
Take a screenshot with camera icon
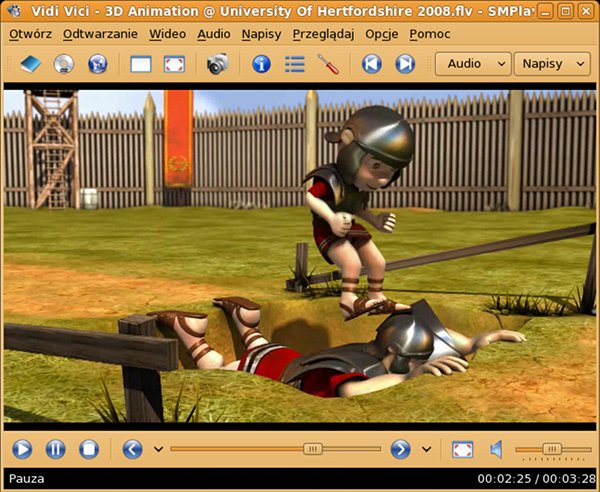[218, 64]
